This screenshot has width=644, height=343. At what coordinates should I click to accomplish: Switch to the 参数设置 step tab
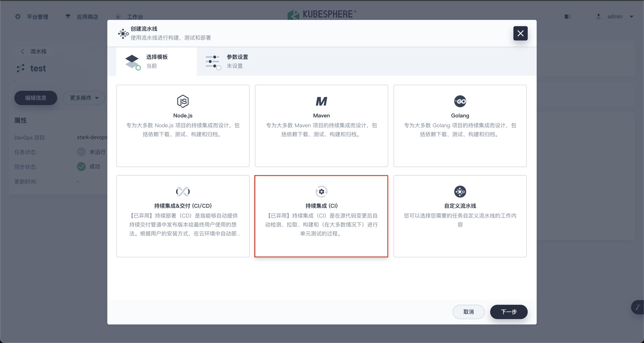237,61
